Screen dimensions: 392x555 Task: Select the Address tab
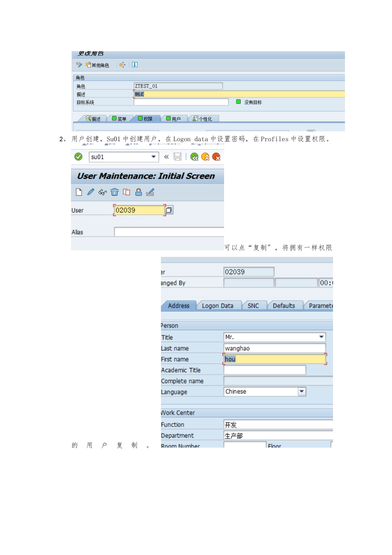[x=179, y=306]
